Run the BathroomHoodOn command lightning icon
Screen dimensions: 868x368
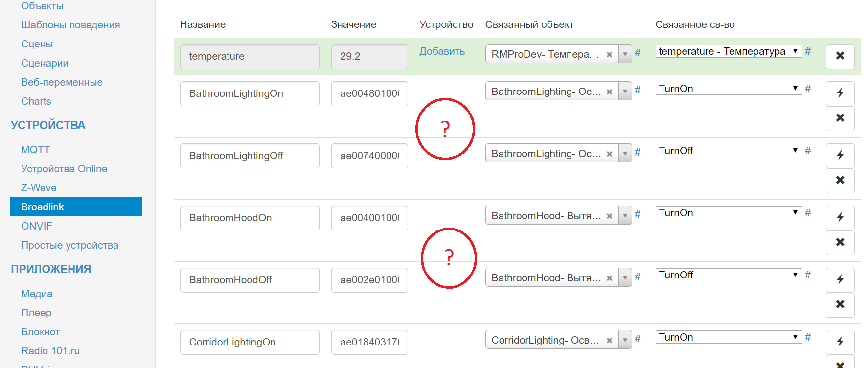coord(840,217)
